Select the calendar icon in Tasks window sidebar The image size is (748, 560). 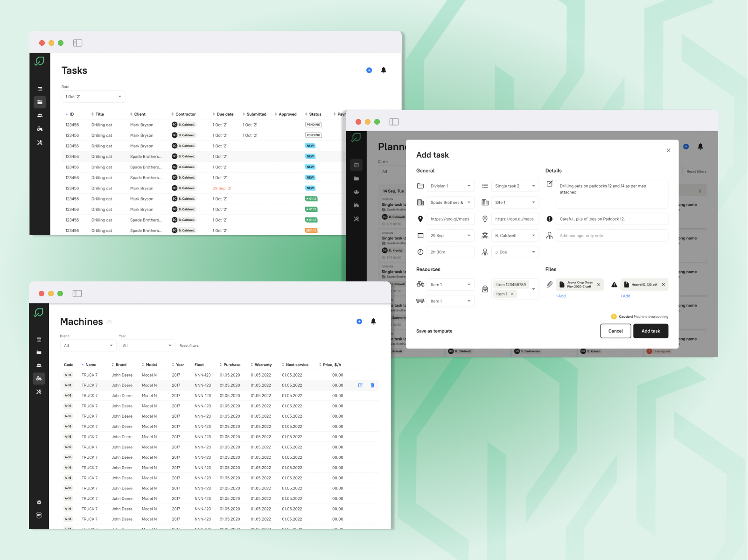tap(40, 89)
